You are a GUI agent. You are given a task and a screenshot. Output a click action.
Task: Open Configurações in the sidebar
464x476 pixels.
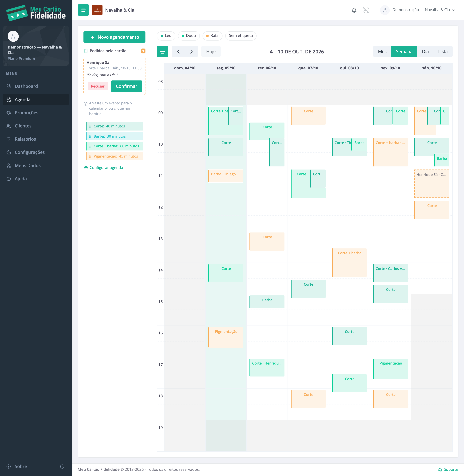[x=36, y=152]
